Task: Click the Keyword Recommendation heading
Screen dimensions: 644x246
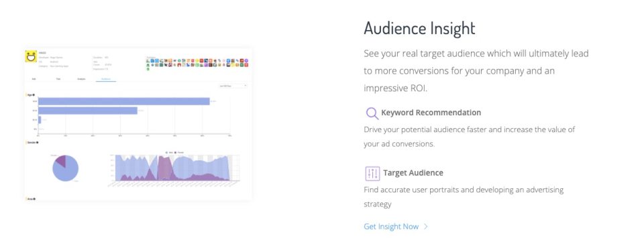Action: click(x=431, y=113)
